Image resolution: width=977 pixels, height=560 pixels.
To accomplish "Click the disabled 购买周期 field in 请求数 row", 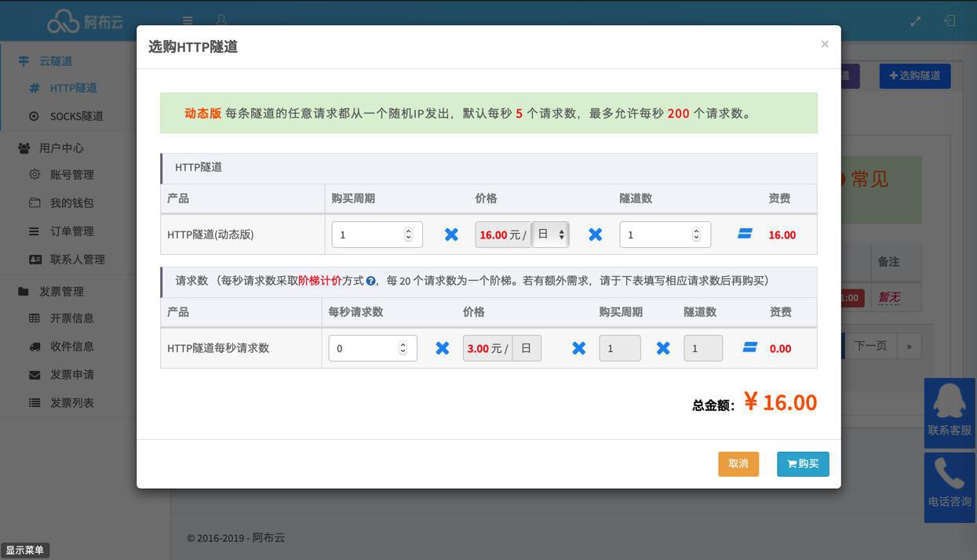I will point(620,348).
